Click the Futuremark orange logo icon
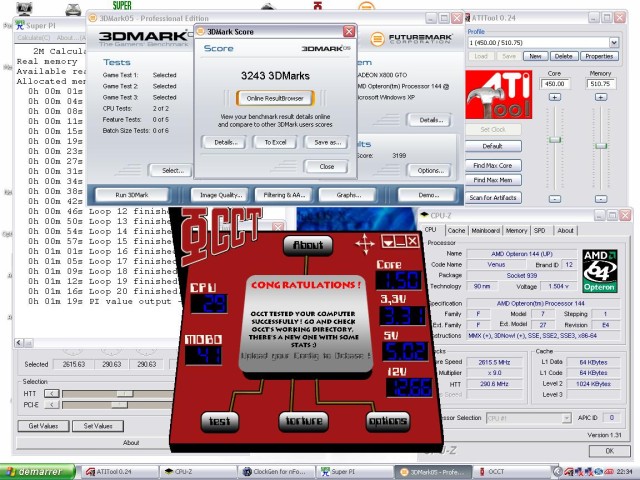The height and width of the screenshot is (480, 640). [377, 39]
